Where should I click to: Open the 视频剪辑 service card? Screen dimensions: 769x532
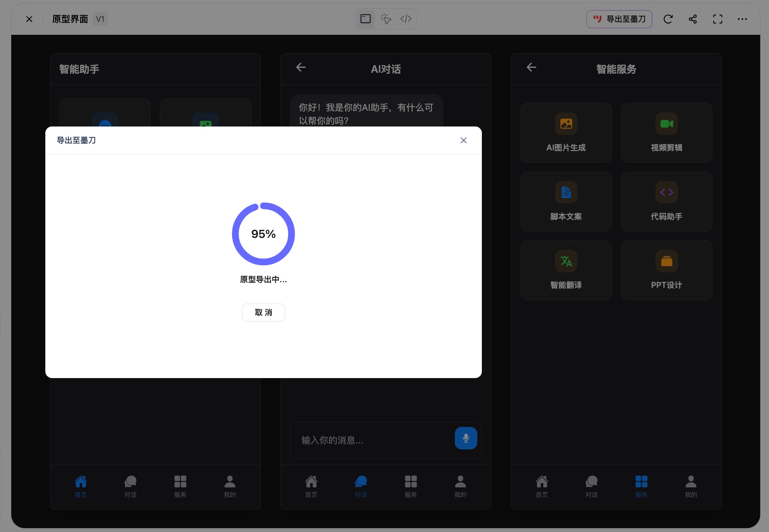pos(666,133)
